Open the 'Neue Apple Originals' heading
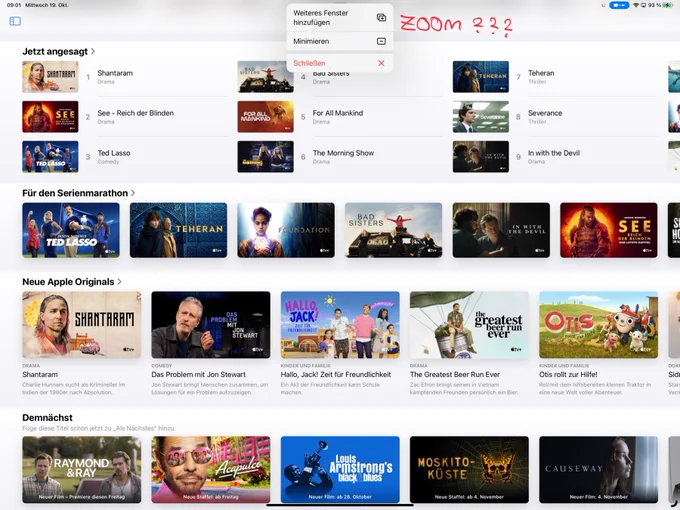 pos(68,282)
